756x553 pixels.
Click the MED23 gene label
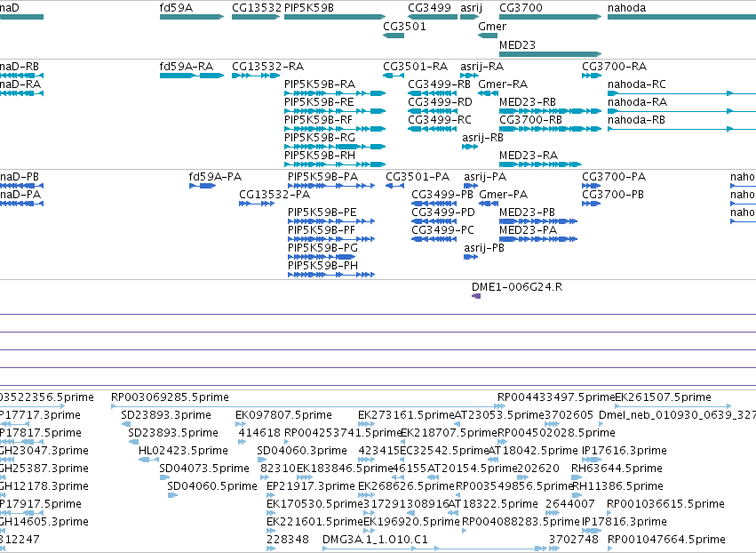517,44
